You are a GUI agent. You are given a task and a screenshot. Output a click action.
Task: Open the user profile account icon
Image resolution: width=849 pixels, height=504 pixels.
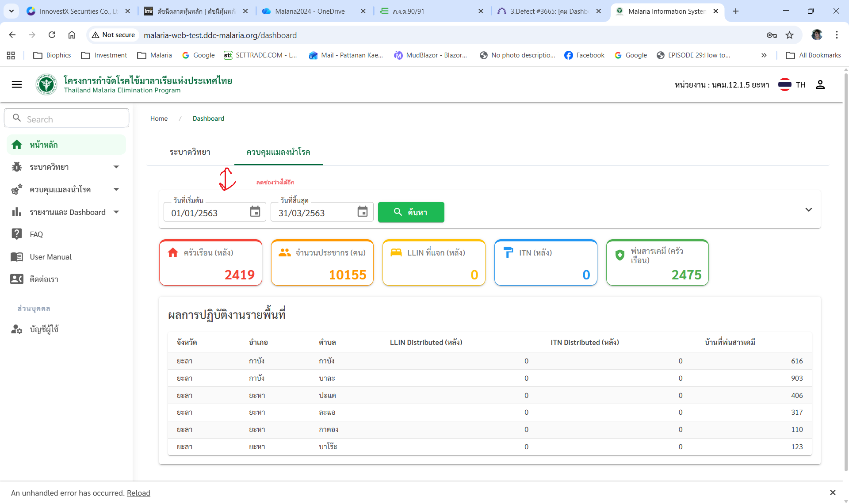tap(820, 84)
